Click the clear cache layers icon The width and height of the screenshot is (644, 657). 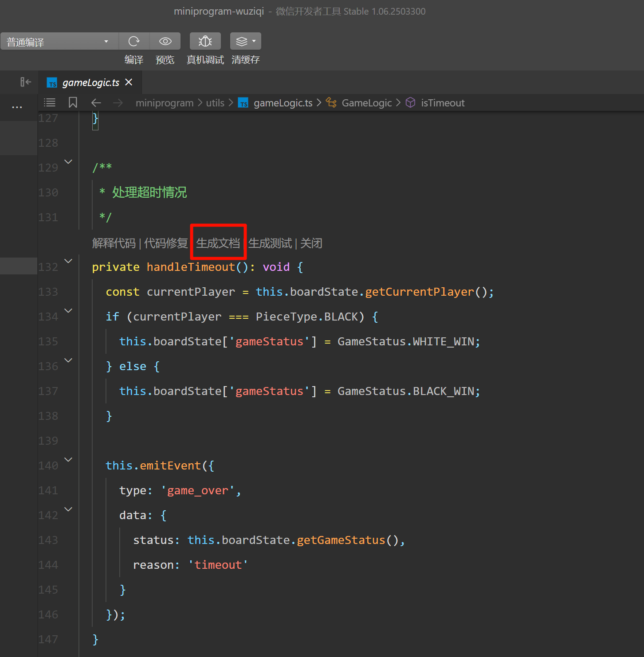coord(242,41)
